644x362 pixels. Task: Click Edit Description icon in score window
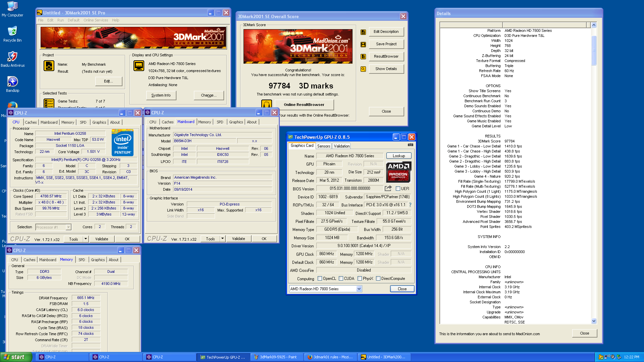point(363,32)
